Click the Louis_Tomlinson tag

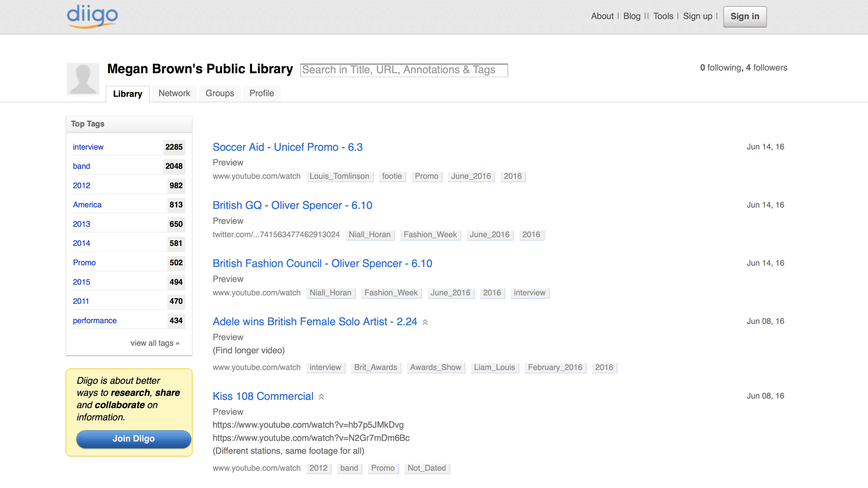click(x=340, y=176)
